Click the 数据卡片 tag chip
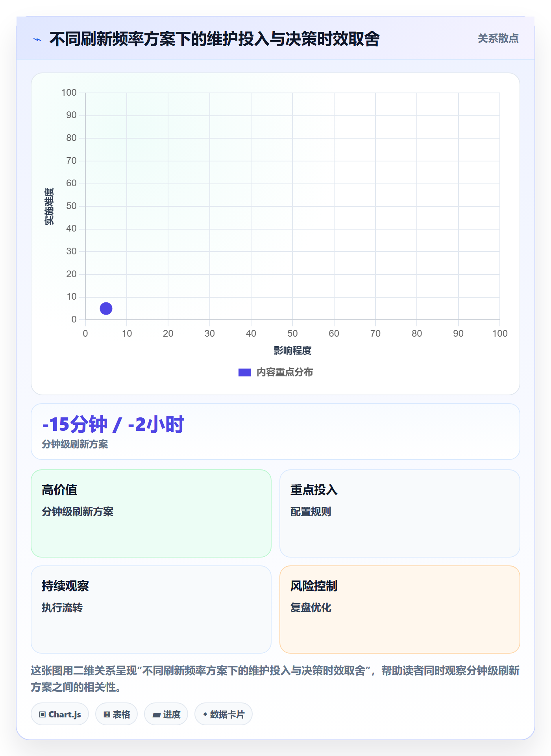 pos(224,714)
